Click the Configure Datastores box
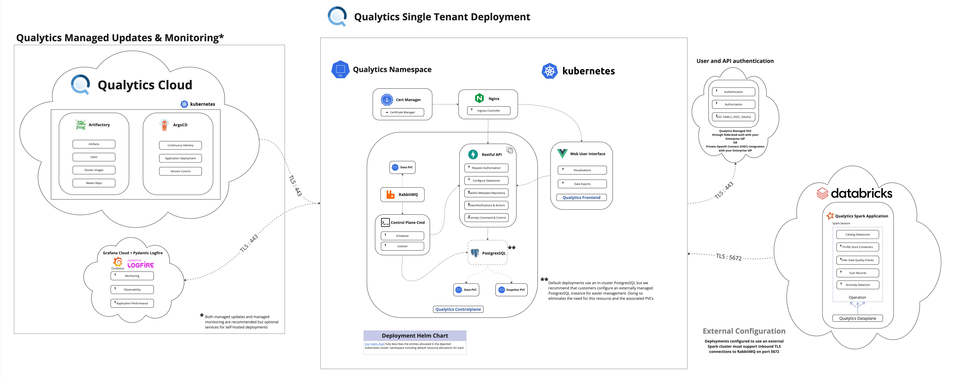 click(x=486, y=180)
